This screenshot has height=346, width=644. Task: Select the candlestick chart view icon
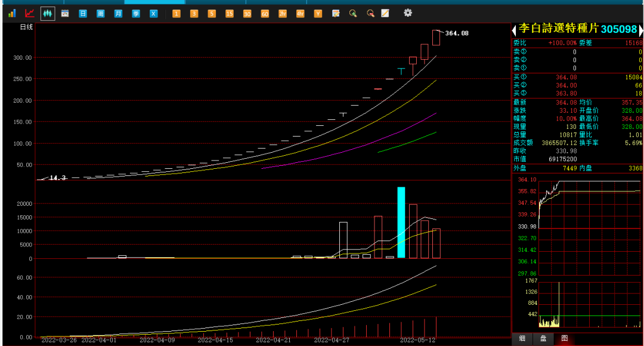(48, 14)
